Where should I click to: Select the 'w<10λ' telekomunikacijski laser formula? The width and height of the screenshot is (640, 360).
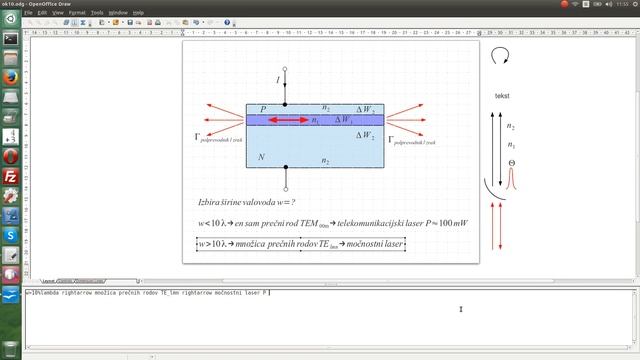[x=333, y=223]
